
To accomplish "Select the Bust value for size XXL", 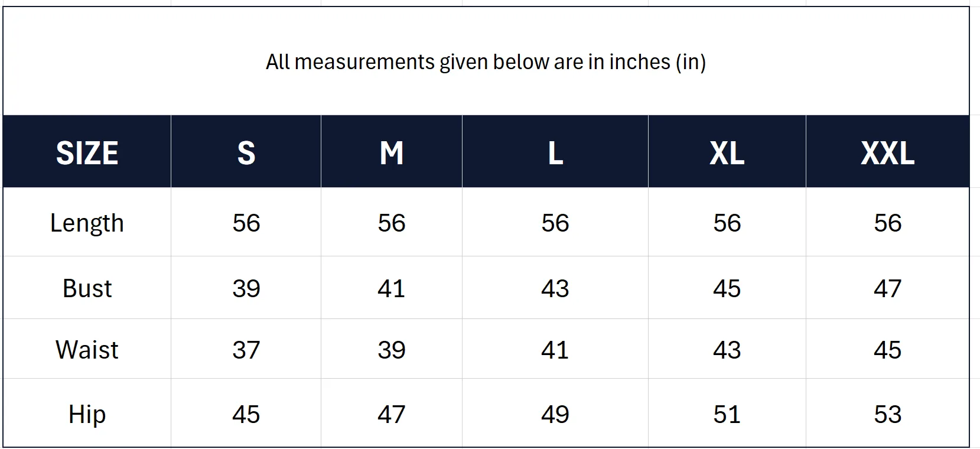I will 887,289.
